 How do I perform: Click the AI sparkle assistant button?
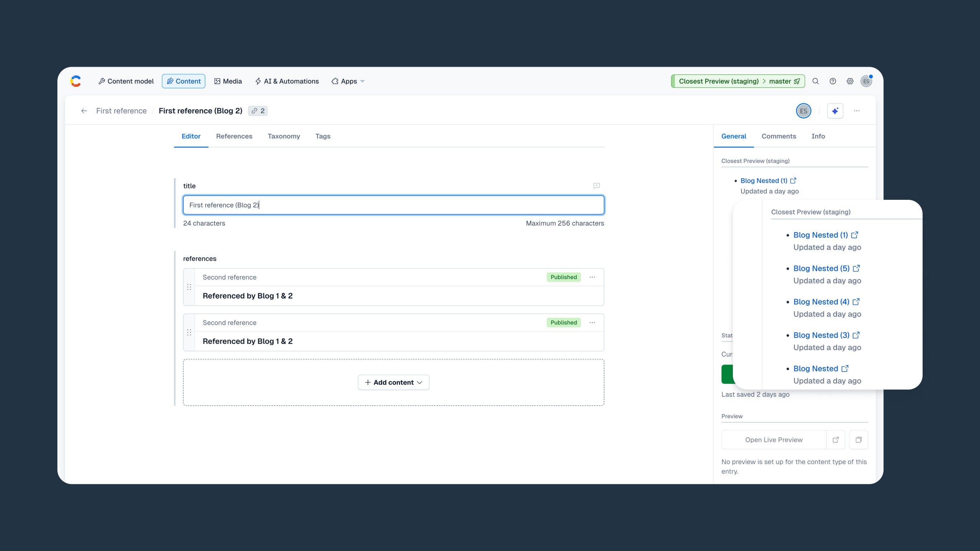click(x=835, y=111)
